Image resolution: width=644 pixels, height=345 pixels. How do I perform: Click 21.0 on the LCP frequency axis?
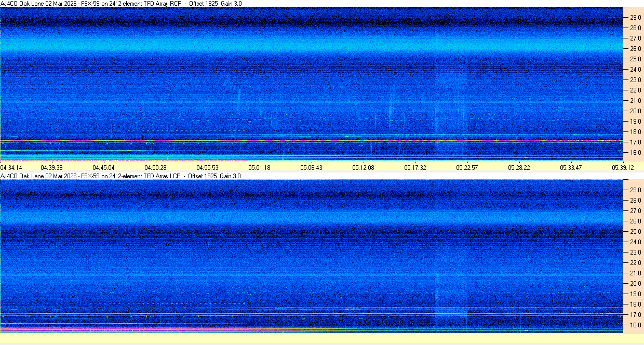click(636, 273)
